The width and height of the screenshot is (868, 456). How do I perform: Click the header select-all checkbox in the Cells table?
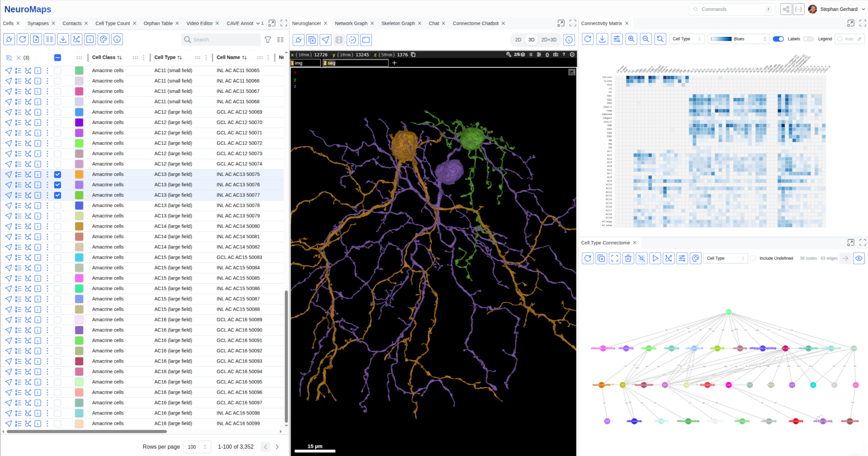(58, 58)
